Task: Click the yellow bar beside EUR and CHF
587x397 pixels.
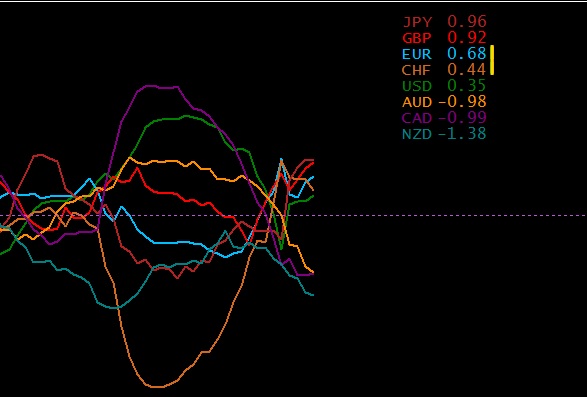Action: click(492, 60)
